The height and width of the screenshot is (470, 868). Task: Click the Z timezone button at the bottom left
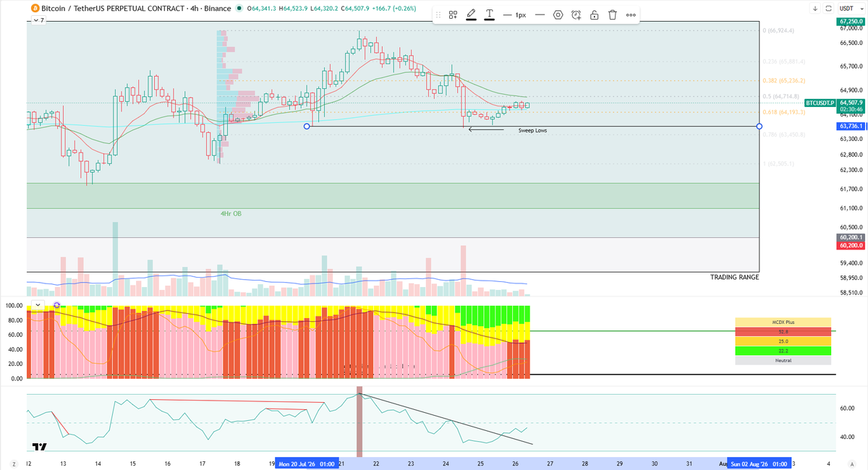[x=13, y=463]
